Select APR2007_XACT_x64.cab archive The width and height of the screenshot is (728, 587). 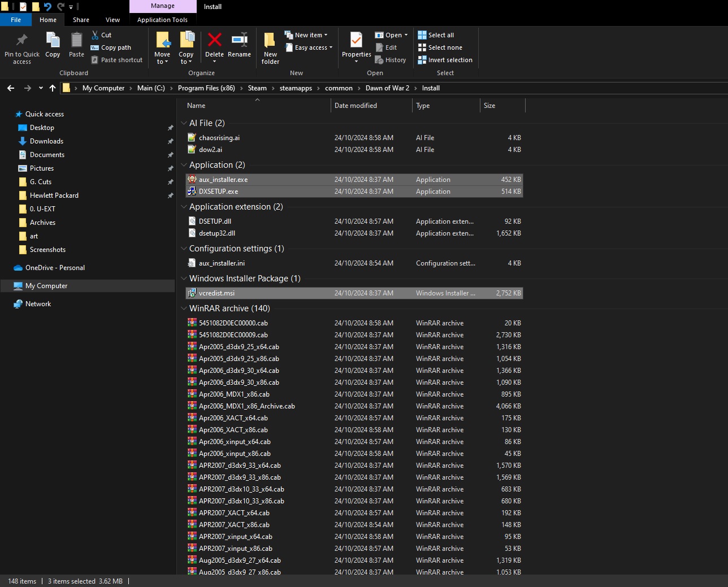[354, 513]
